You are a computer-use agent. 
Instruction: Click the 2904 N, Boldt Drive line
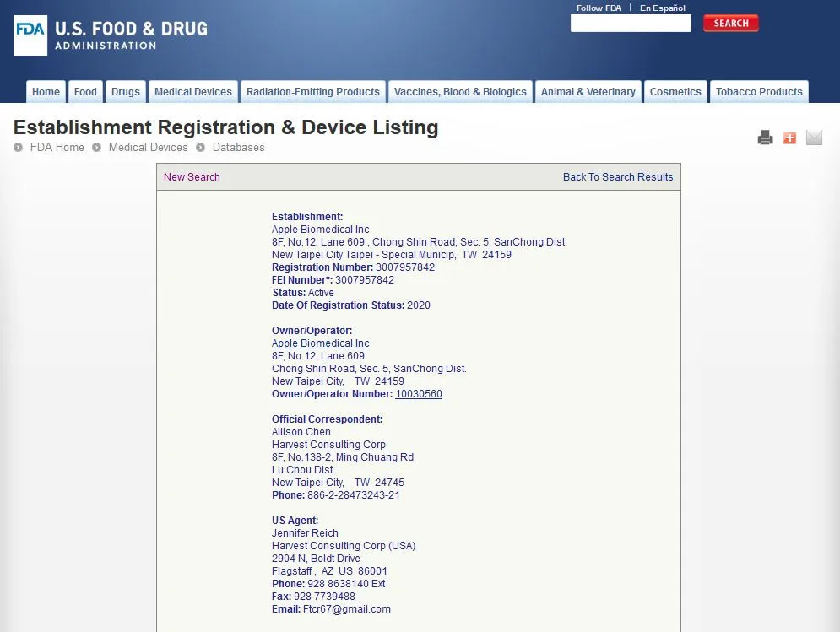pos(316,558)
